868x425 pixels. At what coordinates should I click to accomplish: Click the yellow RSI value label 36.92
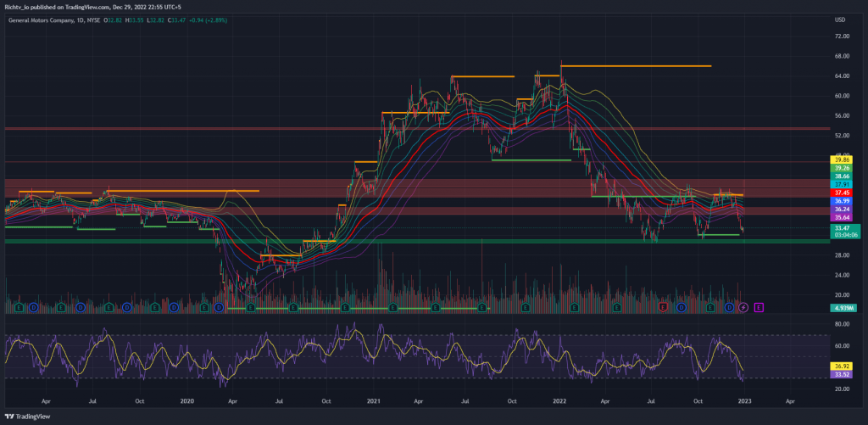pyautogui.click(x=843, y=366)
